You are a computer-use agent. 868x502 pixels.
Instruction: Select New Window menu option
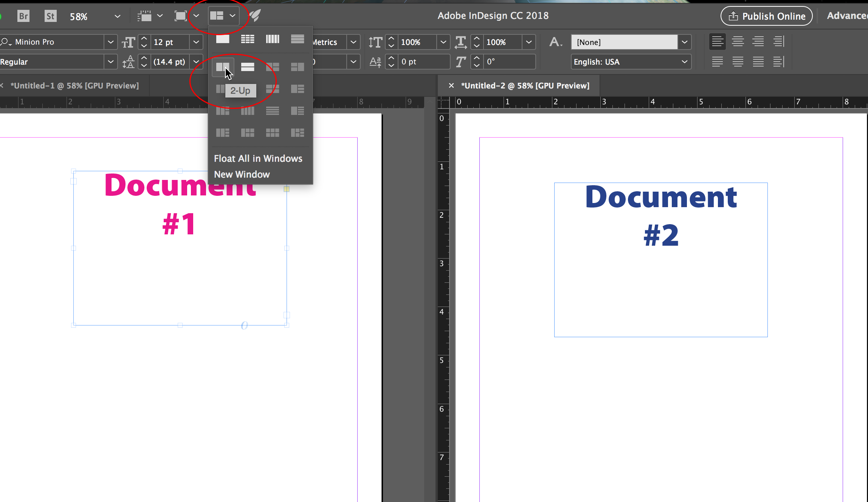[241, 174]
